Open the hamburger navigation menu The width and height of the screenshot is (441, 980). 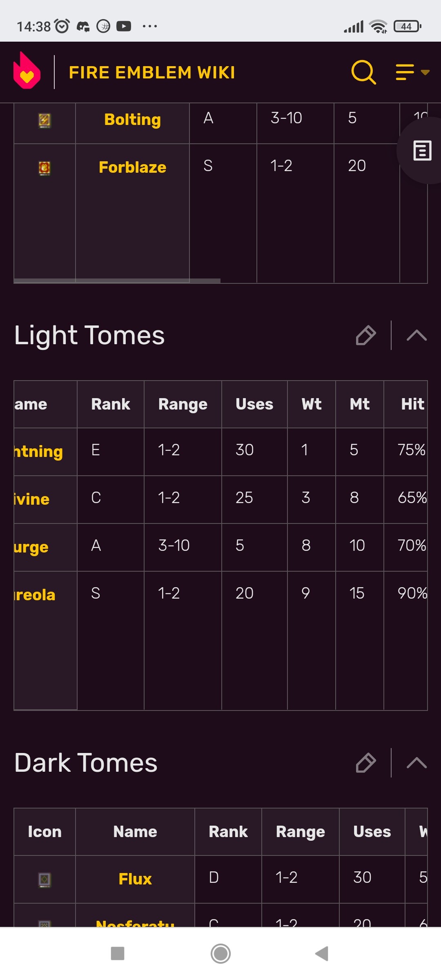coord(412,72)
